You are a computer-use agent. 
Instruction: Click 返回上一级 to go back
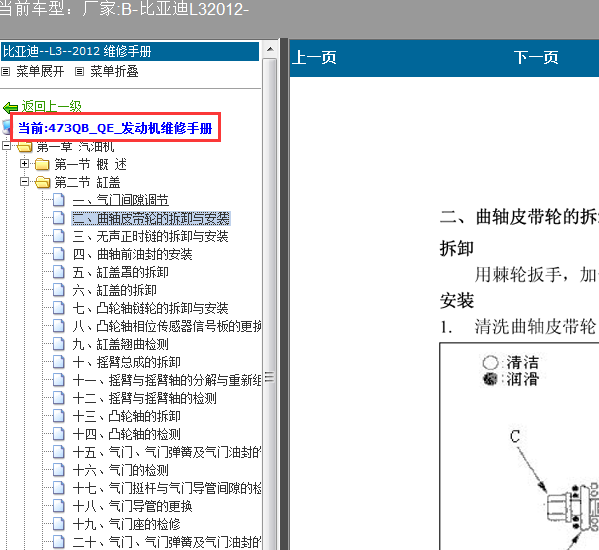[x=51, y=106]
